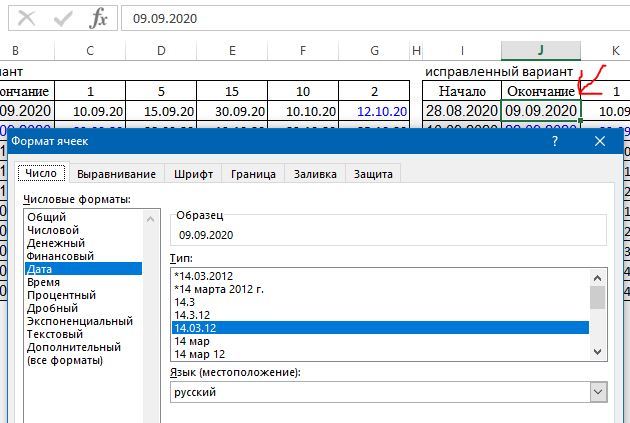Switch to the Выравнивание tab
This screenshot has width=630, height=423.
pyautogui.click(x=116, y=174)
